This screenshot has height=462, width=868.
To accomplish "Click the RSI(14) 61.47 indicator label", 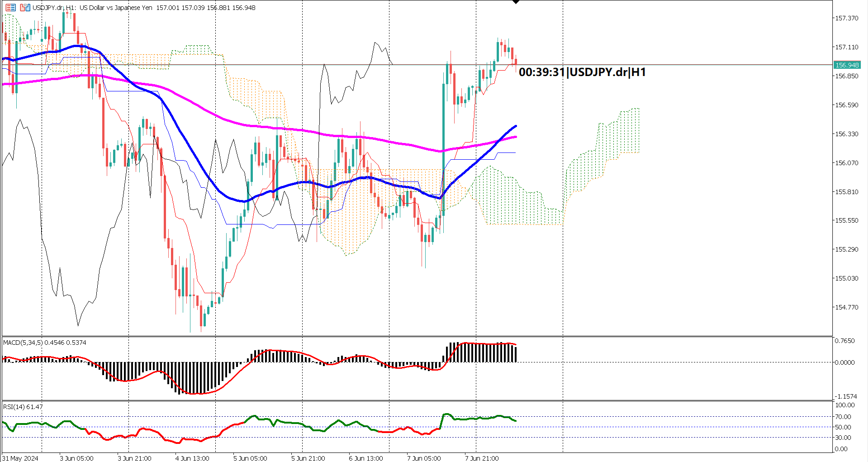I will pos(22,406).
